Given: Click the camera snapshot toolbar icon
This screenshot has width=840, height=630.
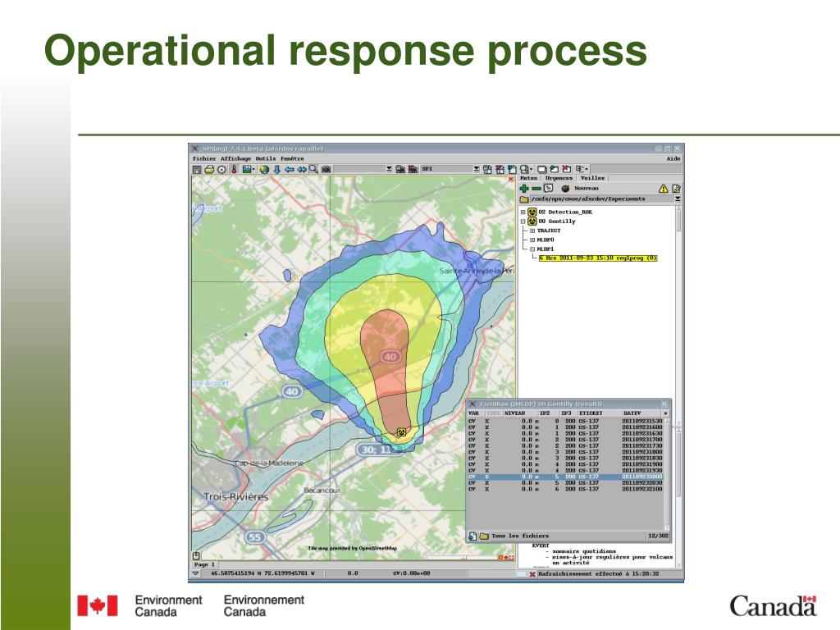Looking at the screenshot, I should 326,169.
